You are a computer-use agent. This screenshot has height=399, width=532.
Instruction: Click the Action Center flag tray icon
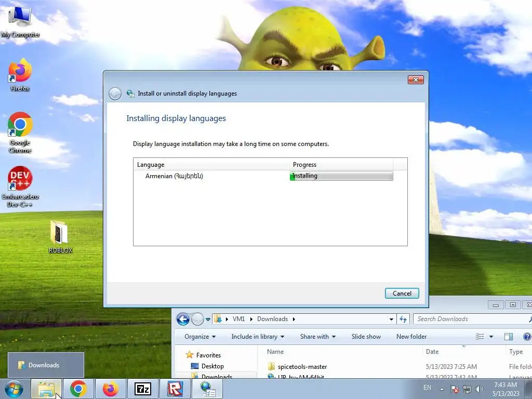point(454,389)
